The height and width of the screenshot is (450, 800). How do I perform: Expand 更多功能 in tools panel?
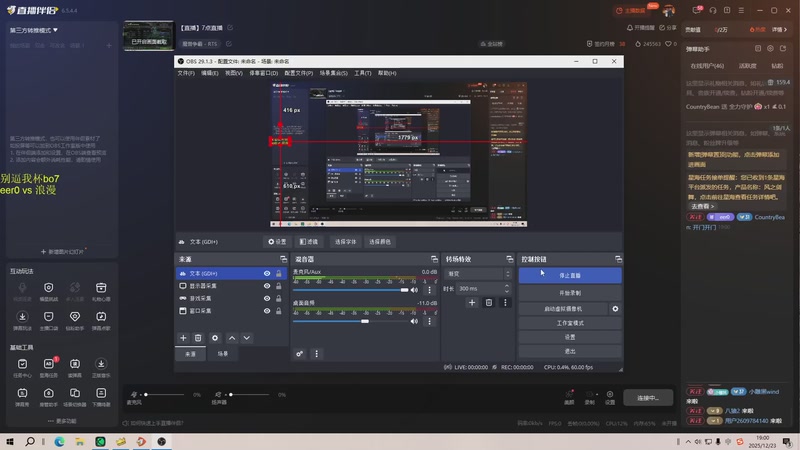point(62,421)
